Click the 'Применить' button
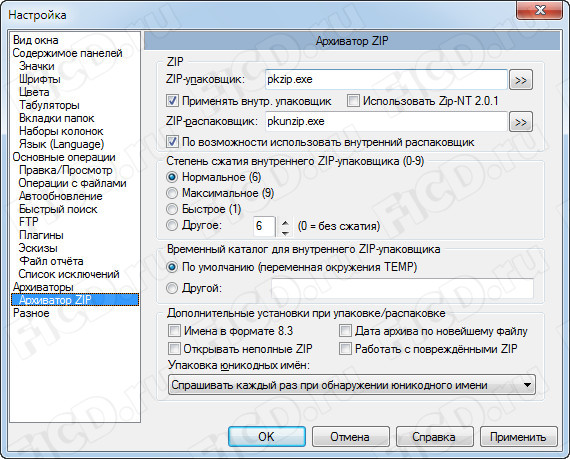This screenshot has height=459, width=570. click(518, 436)
